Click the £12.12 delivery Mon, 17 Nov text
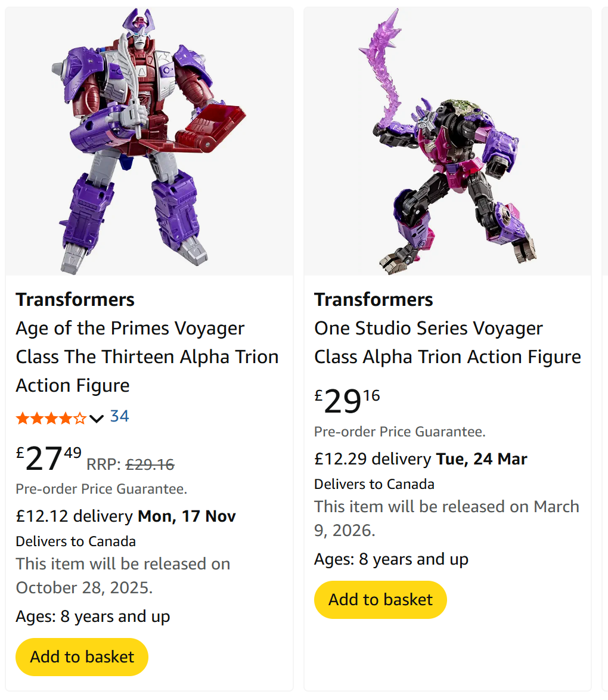The width and height of the screenshot is (608, 700). (126, 516)
